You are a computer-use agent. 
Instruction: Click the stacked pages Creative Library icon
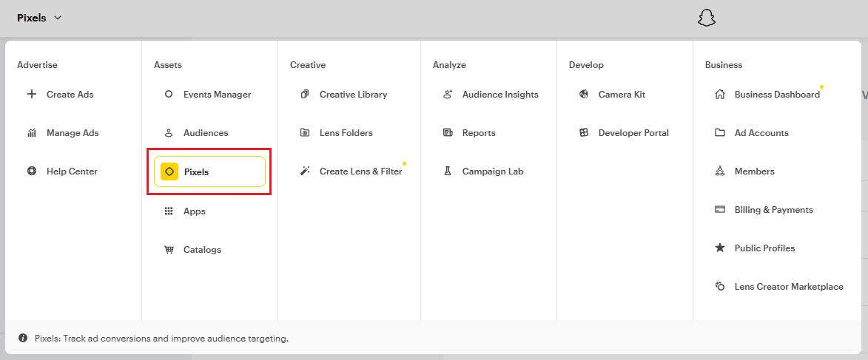point(305,95)
